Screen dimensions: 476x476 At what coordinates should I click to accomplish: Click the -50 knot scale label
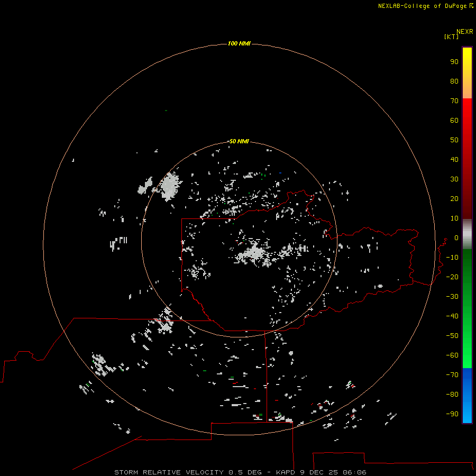452,336
